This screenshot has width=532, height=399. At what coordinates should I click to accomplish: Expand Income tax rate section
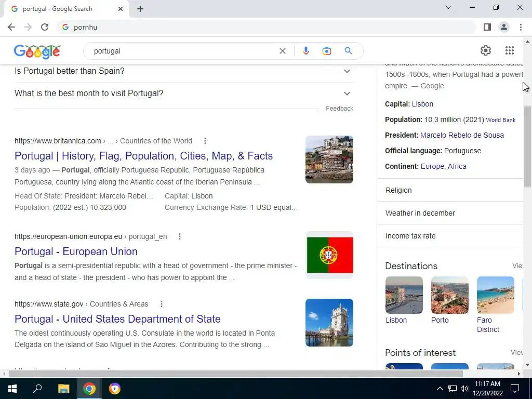450,236
